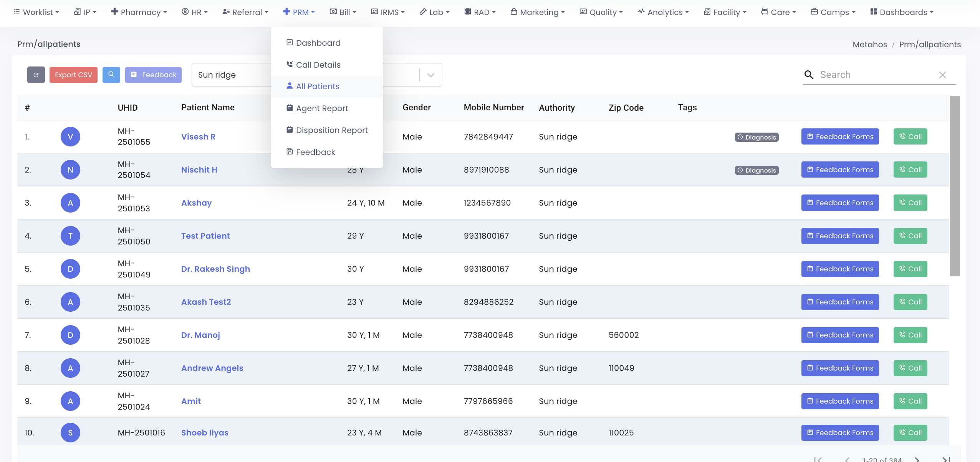The height and width of the screenshot is (462, 980).
Task: Click the refresh icon button
Action: point(36,75)
